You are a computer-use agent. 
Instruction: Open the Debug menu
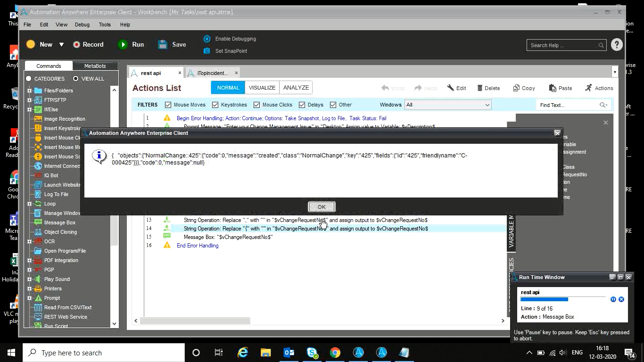(x=82, y=25)
